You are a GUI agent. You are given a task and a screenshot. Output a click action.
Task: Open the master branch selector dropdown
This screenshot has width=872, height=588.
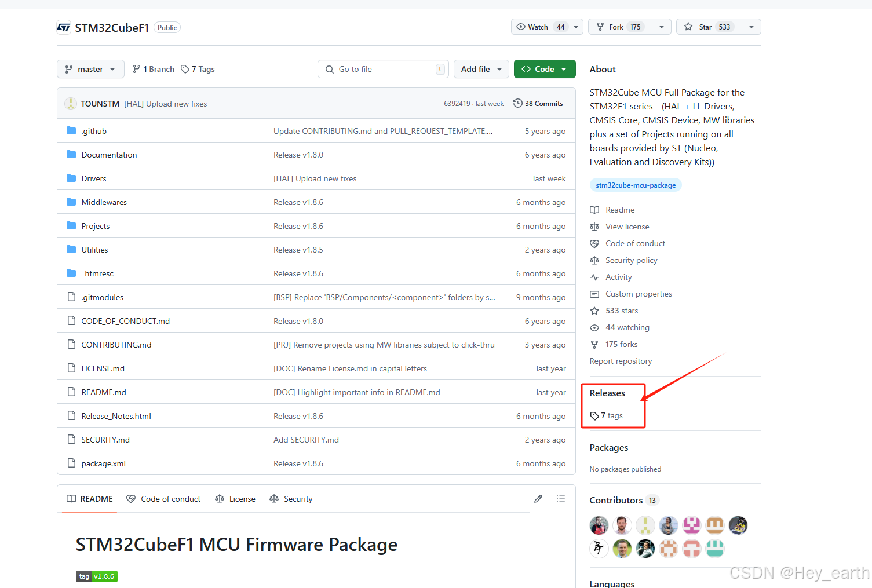pyautogui.click(x=90, y=69)
